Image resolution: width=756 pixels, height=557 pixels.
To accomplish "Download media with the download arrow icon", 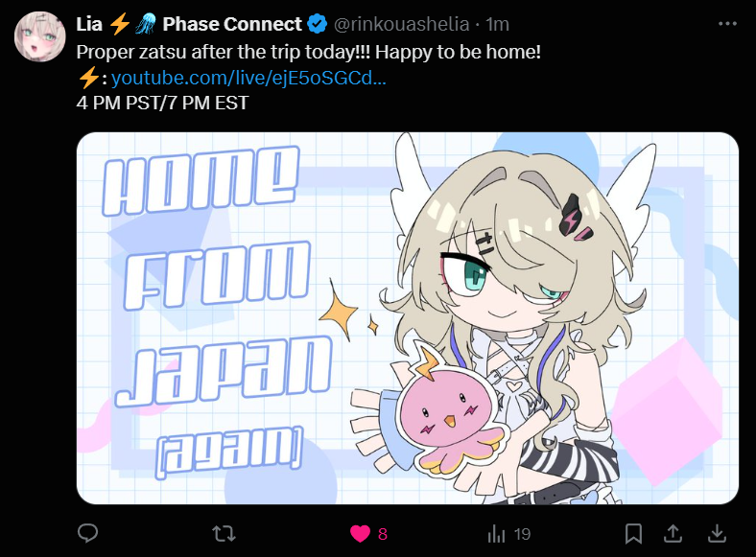I will click(x=717, y=533).
